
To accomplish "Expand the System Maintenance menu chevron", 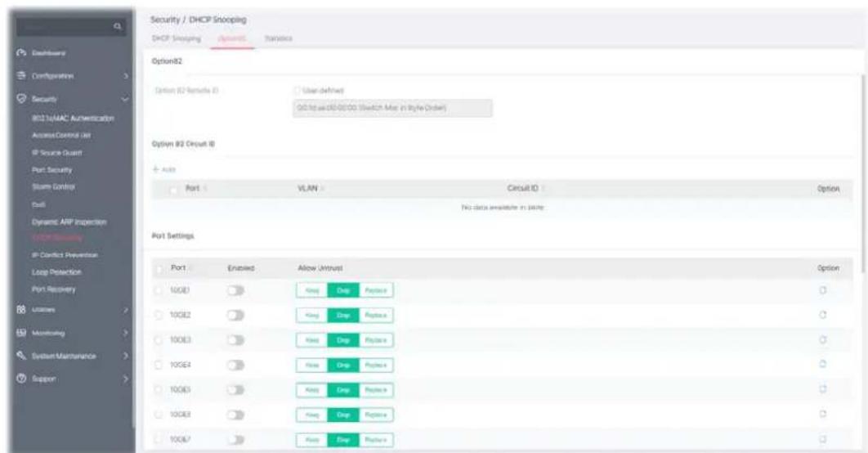I will pos(126,356).
